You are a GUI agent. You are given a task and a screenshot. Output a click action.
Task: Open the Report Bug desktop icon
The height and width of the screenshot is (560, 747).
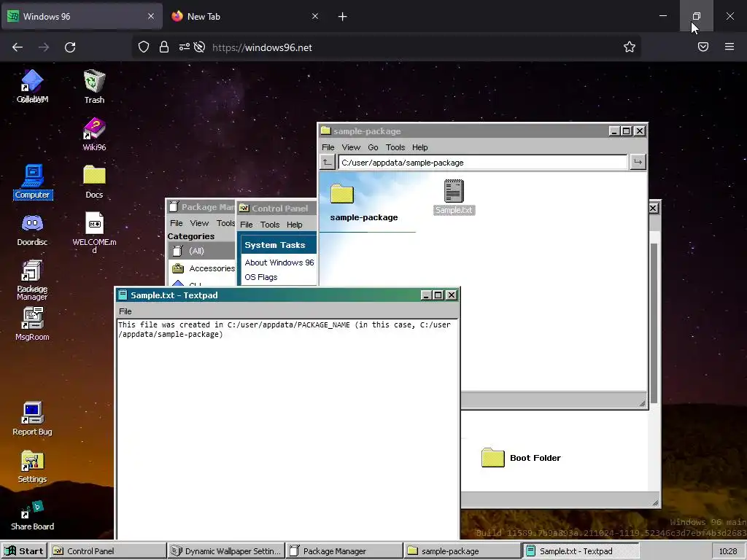click(x=32, y=419)
